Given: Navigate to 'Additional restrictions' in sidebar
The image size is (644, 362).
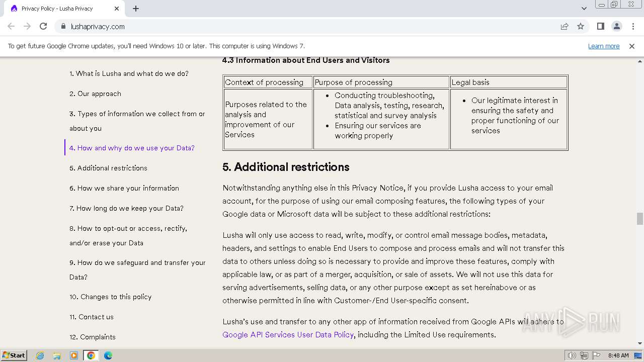Looking at the screenshot, I should 108,168.
